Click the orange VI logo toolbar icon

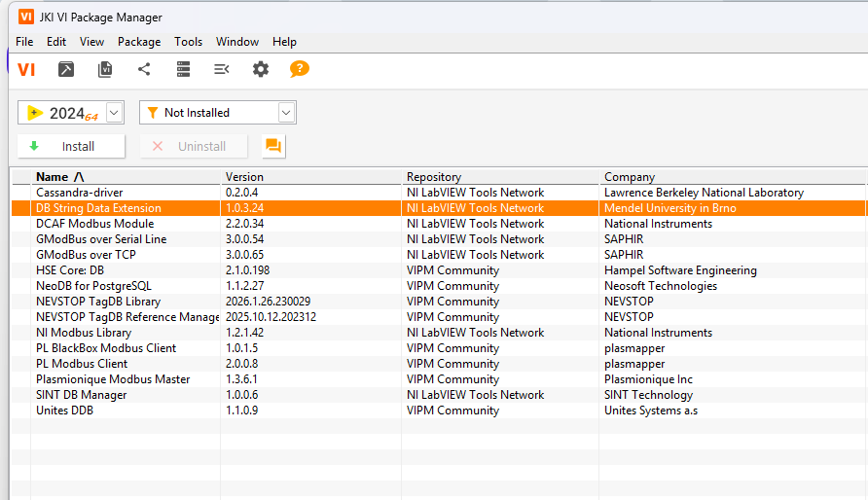(x=26, y=69)
